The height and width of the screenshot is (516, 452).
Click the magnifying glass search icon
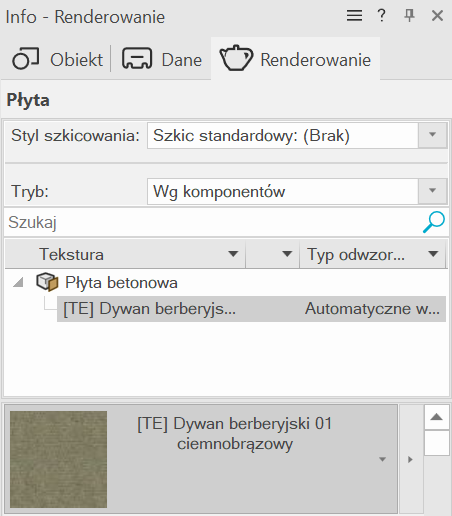tap(434, 222)
